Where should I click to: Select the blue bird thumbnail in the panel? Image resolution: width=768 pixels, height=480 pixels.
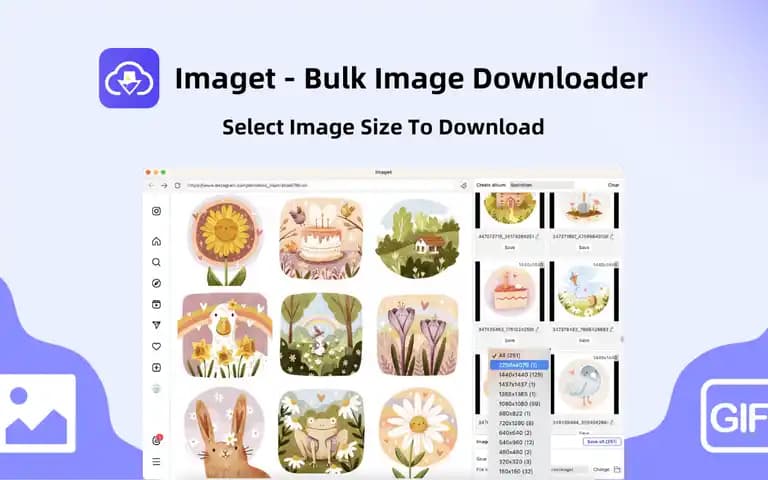pyautogui.click(x=584, y=384)
